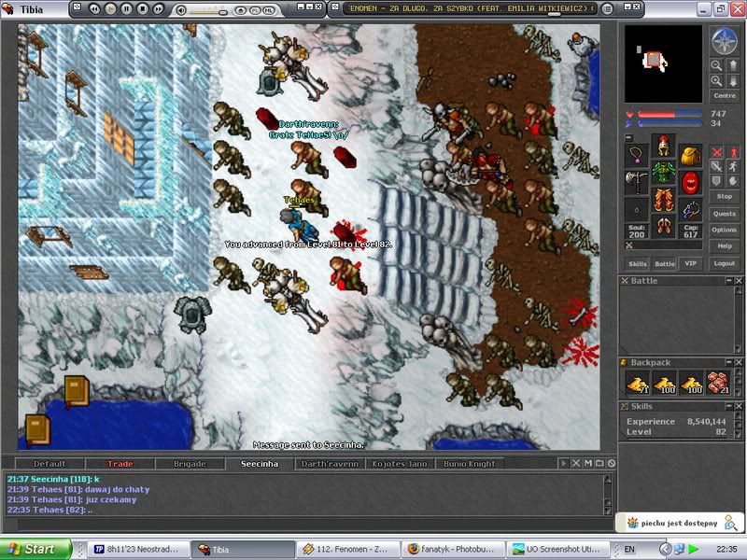Enable defensive fight mode

click(x=717, y=181)
